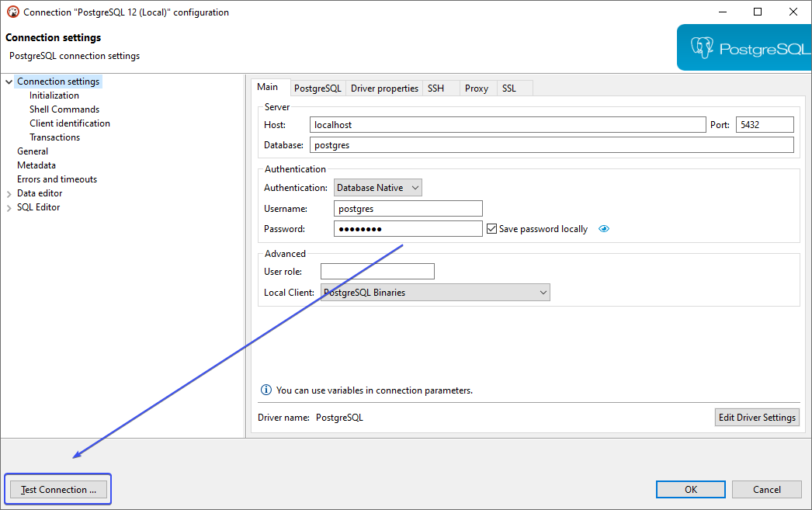Select the Shell Commands tree item
The width and height of the screenshot is (812, 510).
point(64,109)
